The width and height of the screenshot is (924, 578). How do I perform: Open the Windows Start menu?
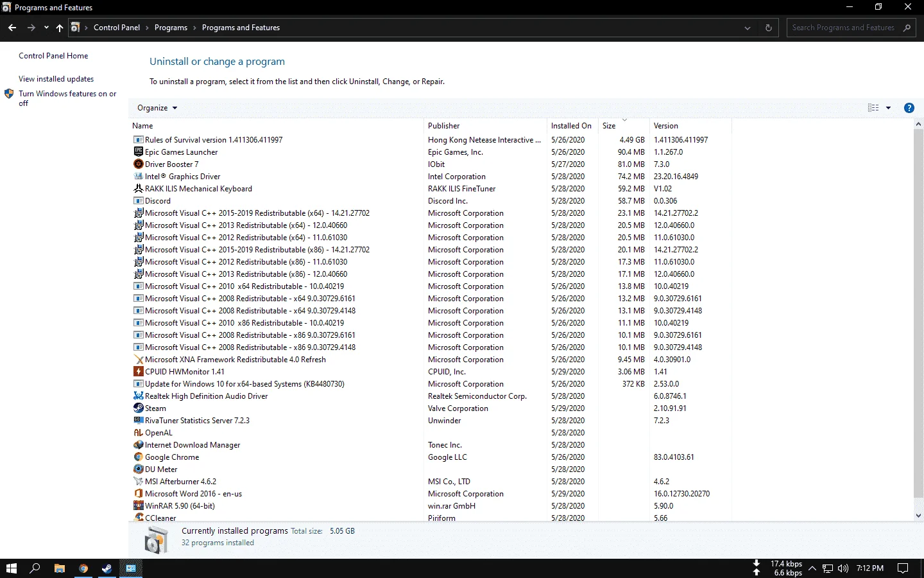[12, 568]
